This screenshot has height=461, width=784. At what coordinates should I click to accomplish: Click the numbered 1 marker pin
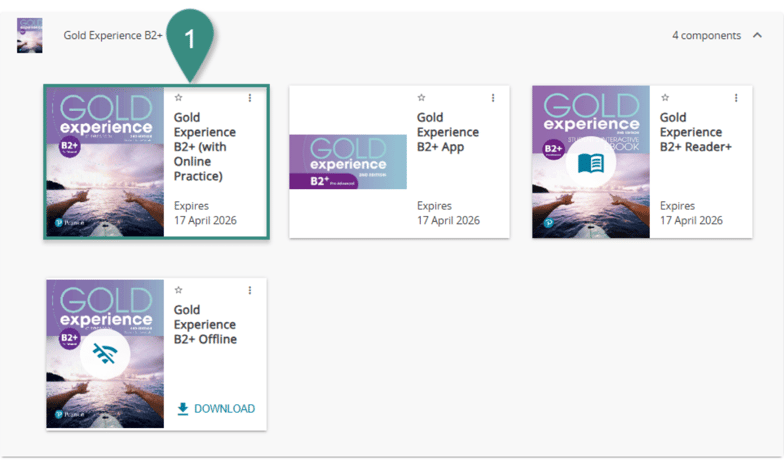pos(191,35)
